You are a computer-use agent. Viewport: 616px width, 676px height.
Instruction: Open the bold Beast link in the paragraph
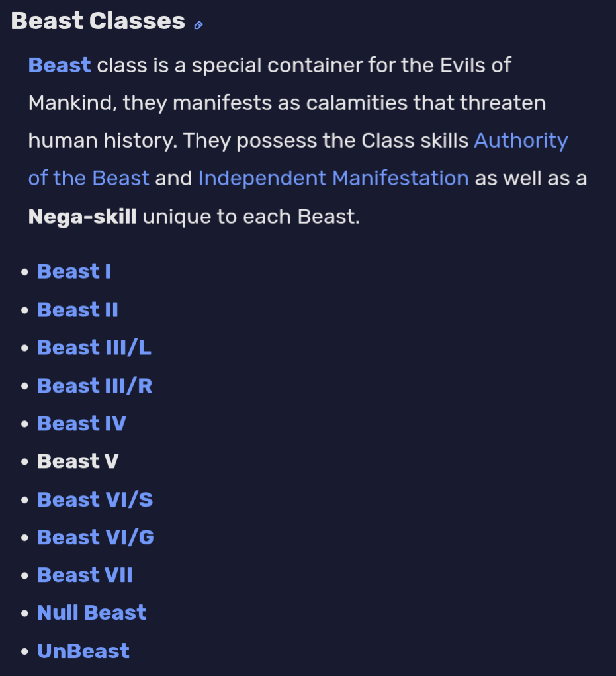[x=60, y=65]
